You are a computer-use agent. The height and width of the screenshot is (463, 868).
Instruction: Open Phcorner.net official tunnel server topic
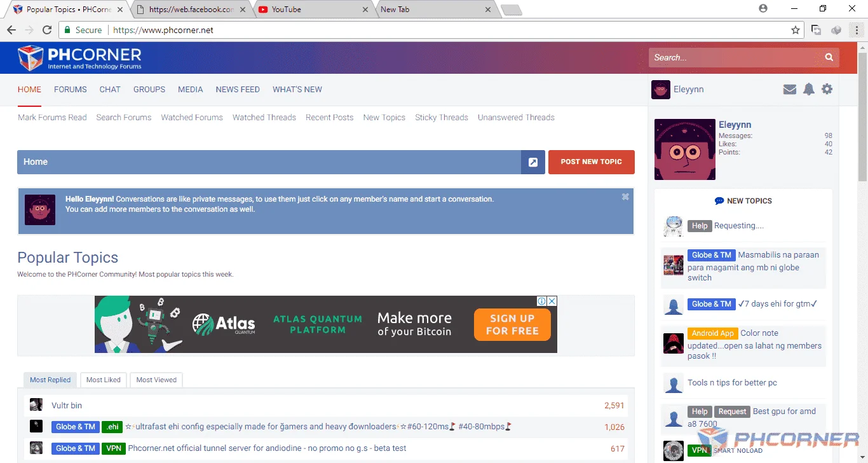267,448
